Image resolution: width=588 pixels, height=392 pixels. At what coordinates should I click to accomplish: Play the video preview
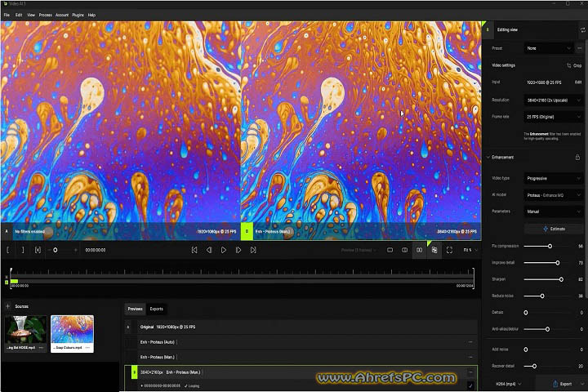224,250
